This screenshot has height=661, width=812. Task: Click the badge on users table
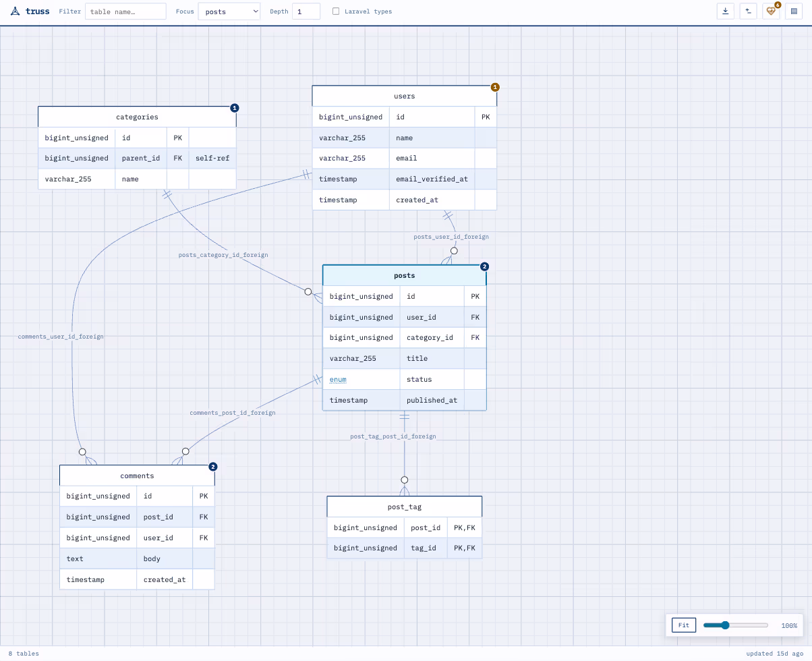point(495,87)
